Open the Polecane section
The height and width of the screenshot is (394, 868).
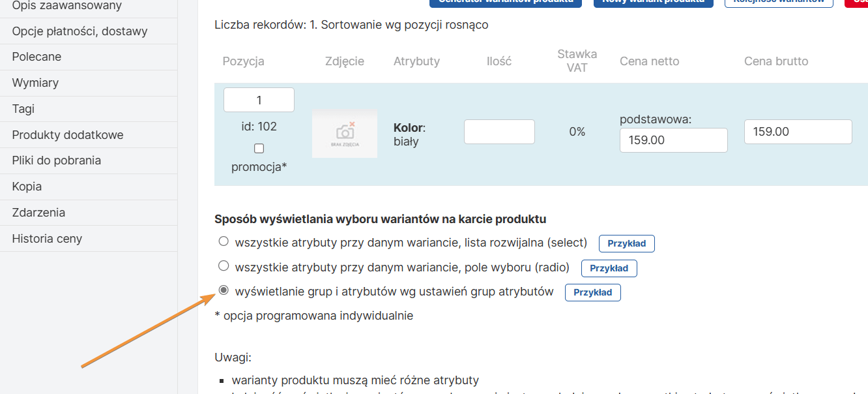tap(36, 57)
